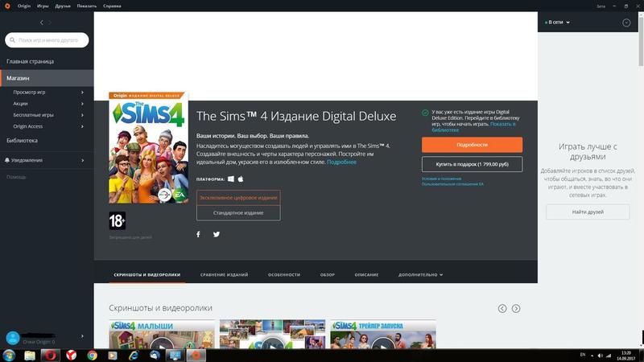Screen dimensions: 644x362
Task: Open Библиотека in the sidebar
Action: 22,140
